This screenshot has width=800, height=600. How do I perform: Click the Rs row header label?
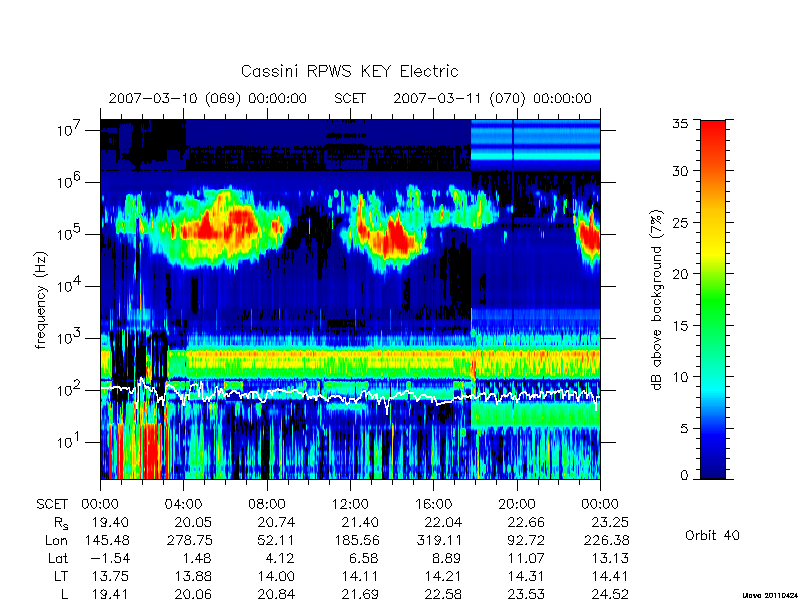pyautogui.click(x=61, y=523)
